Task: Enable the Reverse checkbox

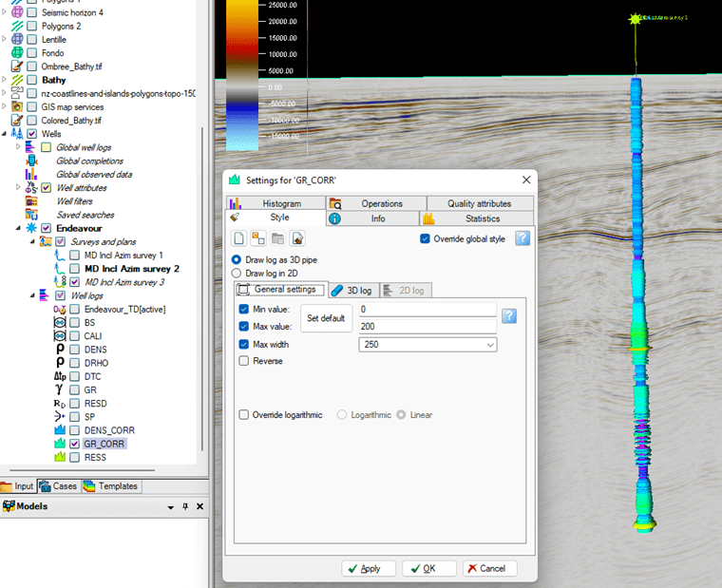Action: 244,361
